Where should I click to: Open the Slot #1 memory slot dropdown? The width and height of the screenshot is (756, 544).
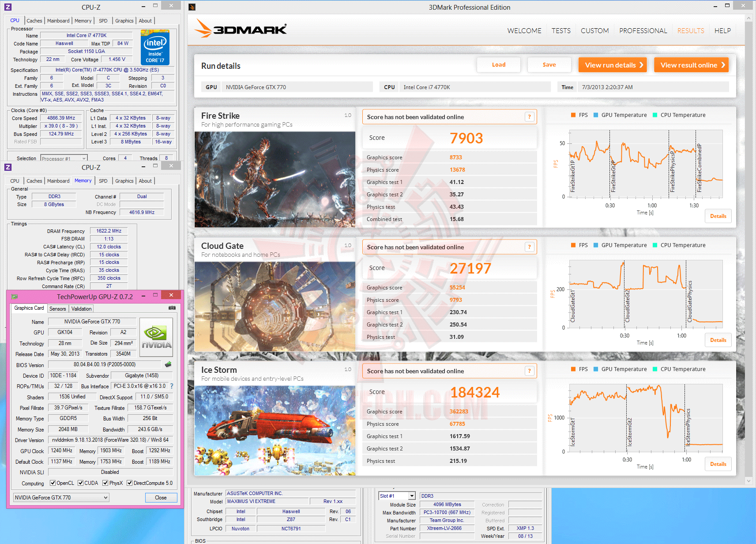point(397,496)
